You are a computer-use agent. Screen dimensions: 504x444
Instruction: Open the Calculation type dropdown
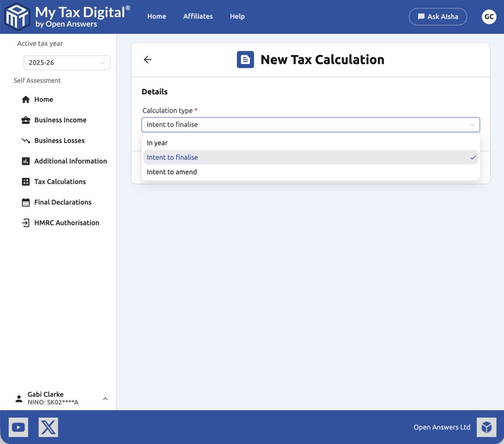coord(310,124)
